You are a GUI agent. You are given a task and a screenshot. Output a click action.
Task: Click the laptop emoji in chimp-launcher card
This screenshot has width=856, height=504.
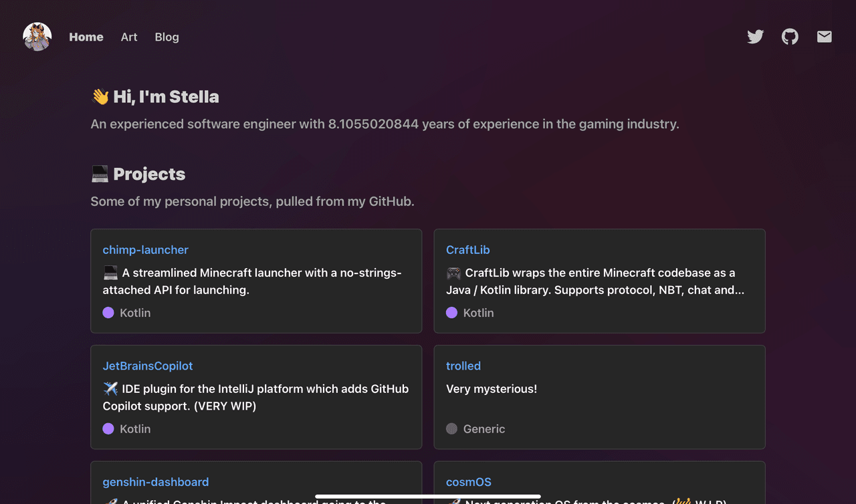(x=110, y=273)
